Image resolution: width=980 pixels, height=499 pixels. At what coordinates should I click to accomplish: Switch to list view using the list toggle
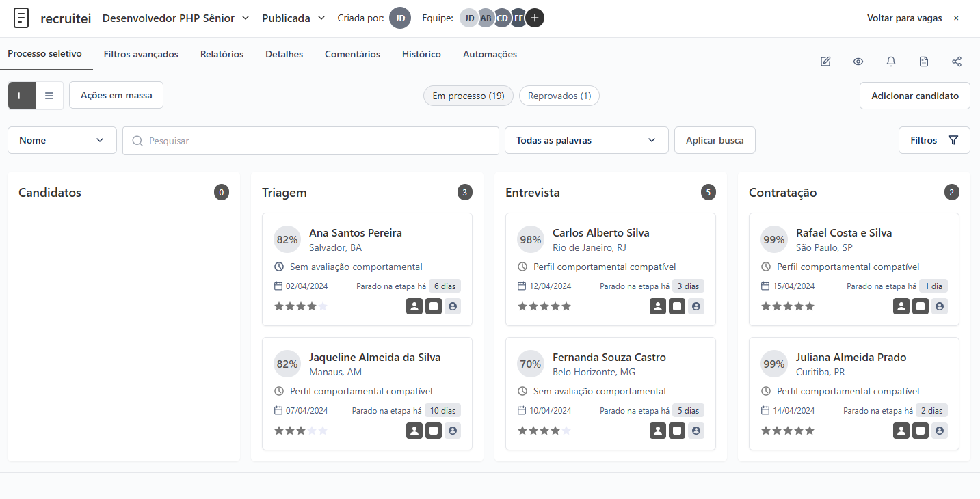(49, 96)
